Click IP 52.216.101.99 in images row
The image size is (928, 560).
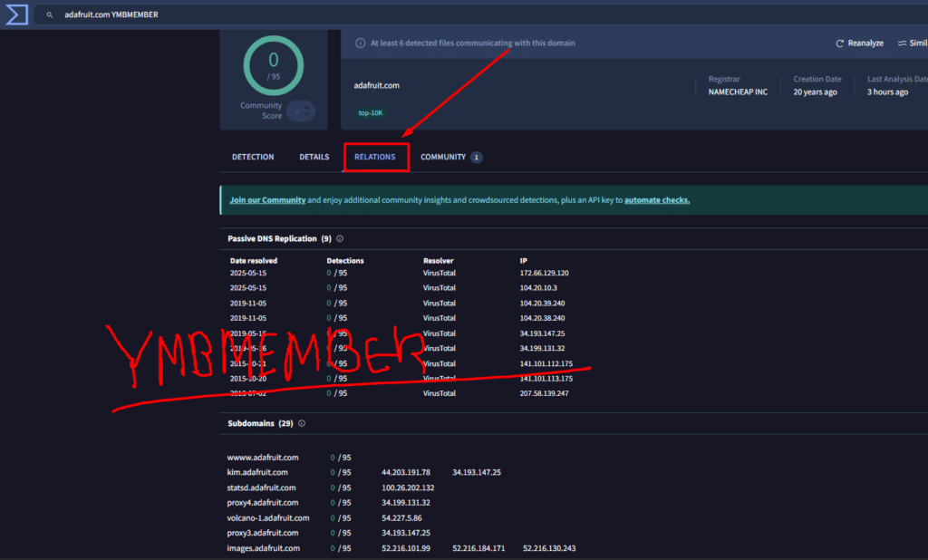[406, 548]
